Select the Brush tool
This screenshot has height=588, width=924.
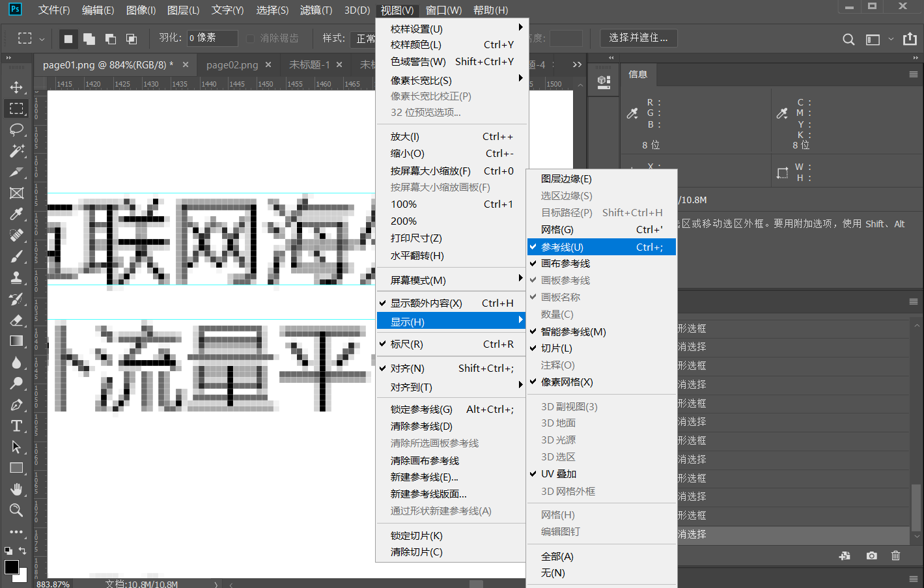tap(16, 257)
